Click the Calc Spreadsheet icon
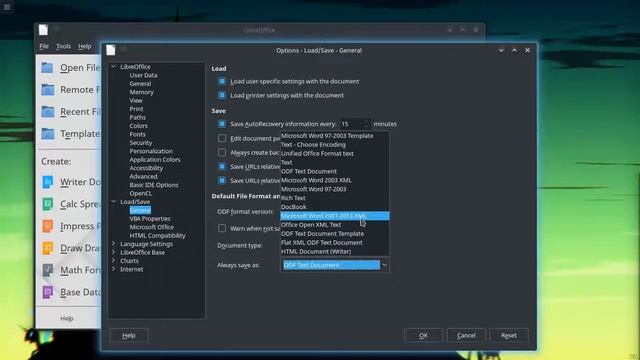640x360 pixels. click(48, 204)
